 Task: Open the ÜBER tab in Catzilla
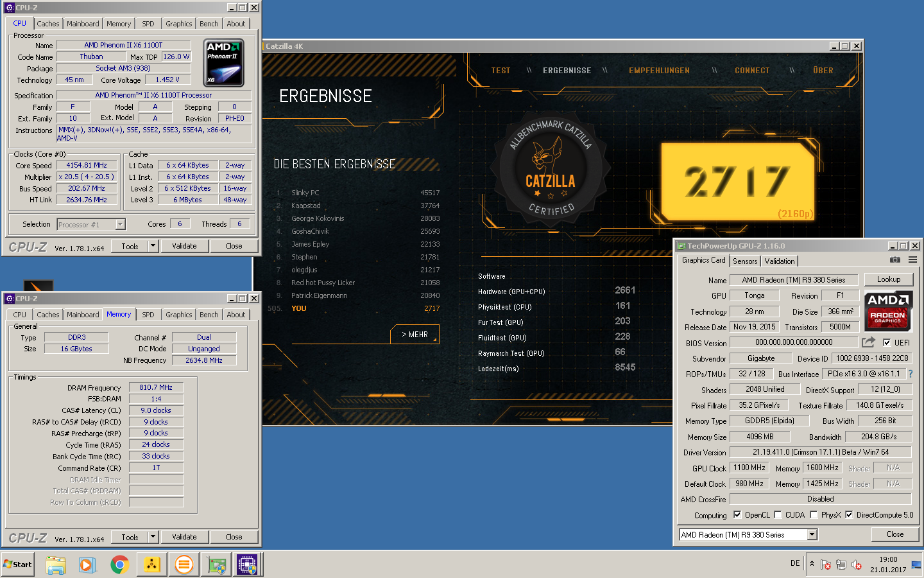823,71
